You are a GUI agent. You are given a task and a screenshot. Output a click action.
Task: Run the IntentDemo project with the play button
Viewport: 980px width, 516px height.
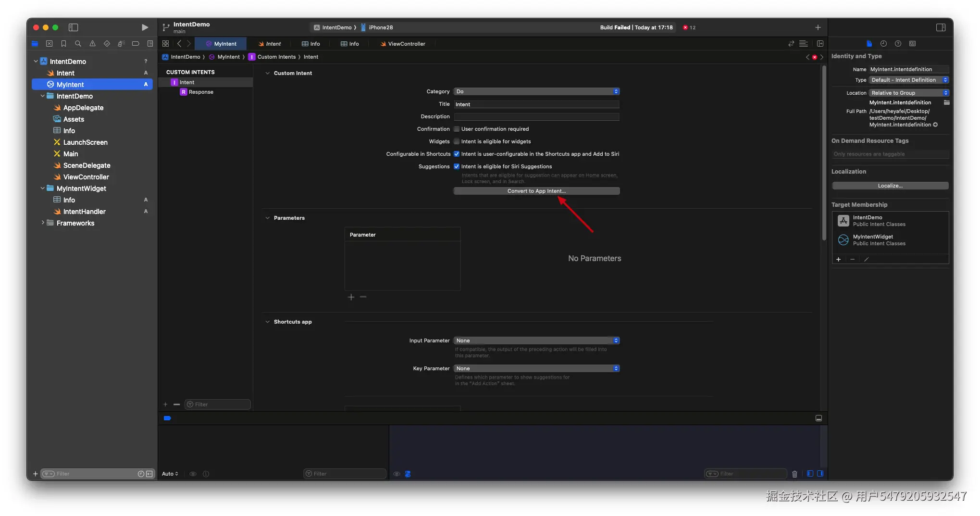(145, 27)
